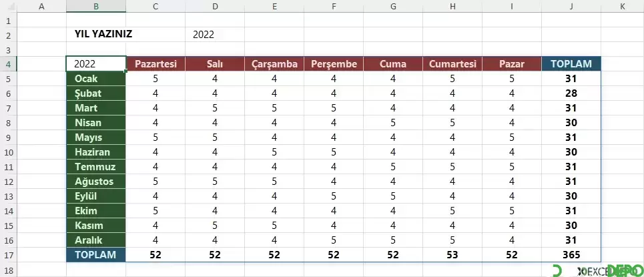Select the blue TOPLAM header in column J
The image size is (644, 277).
571,63
